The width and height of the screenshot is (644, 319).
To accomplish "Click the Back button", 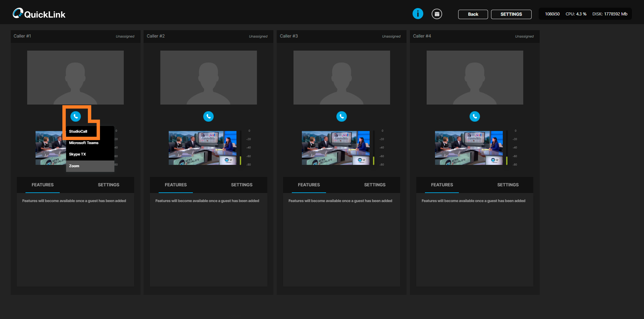I will point(473,14).
